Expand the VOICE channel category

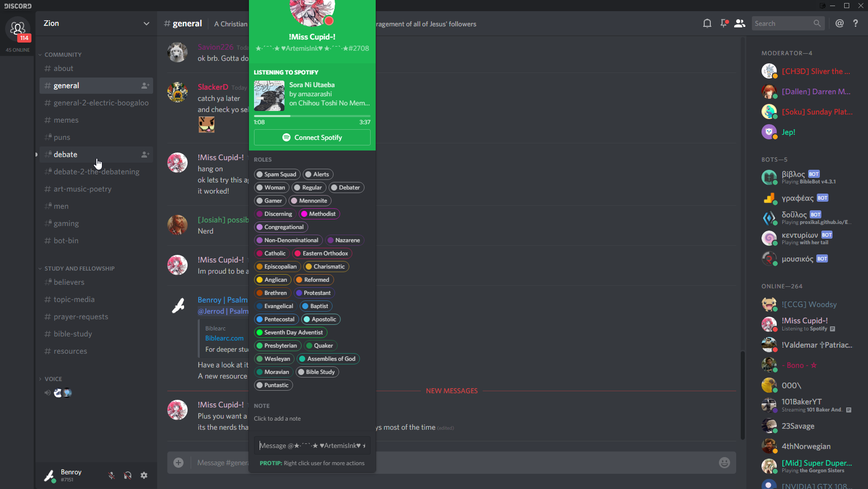[53, 379]
